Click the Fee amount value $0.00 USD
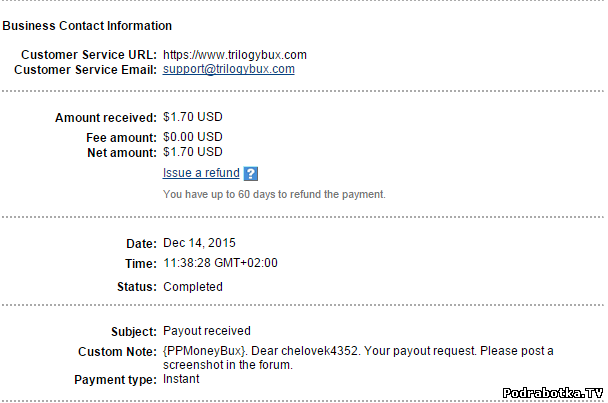 pos(192,137)
